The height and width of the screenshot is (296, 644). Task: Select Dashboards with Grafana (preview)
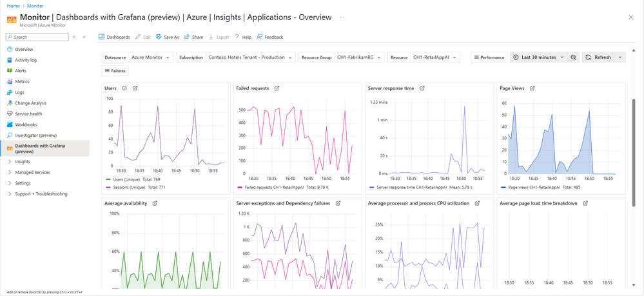tap(44, 148)
